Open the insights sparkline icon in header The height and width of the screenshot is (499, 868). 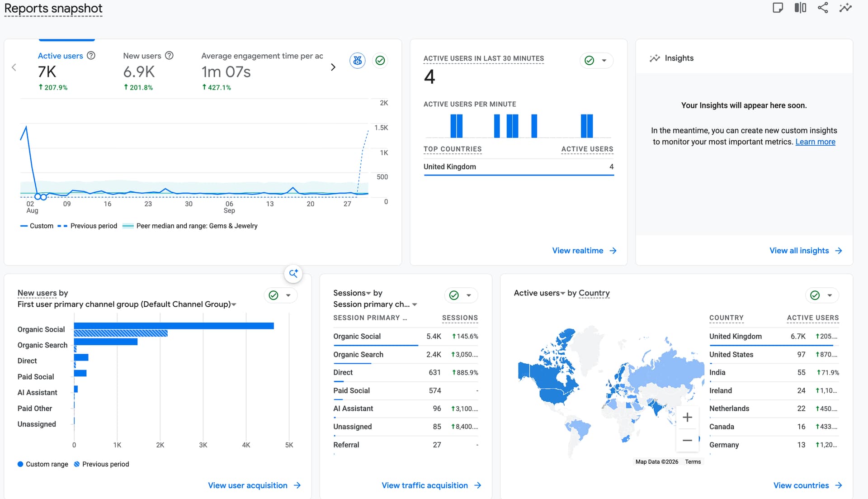(845, 8)
